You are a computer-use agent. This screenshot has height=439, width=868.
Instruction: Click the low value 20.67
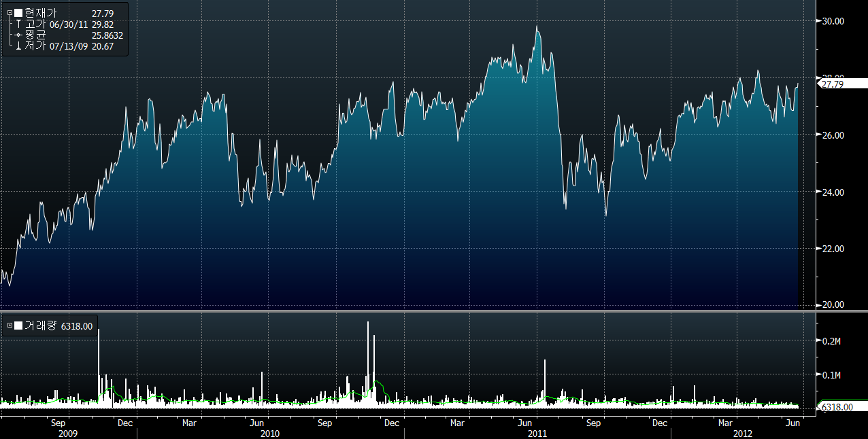coord(103,46)
